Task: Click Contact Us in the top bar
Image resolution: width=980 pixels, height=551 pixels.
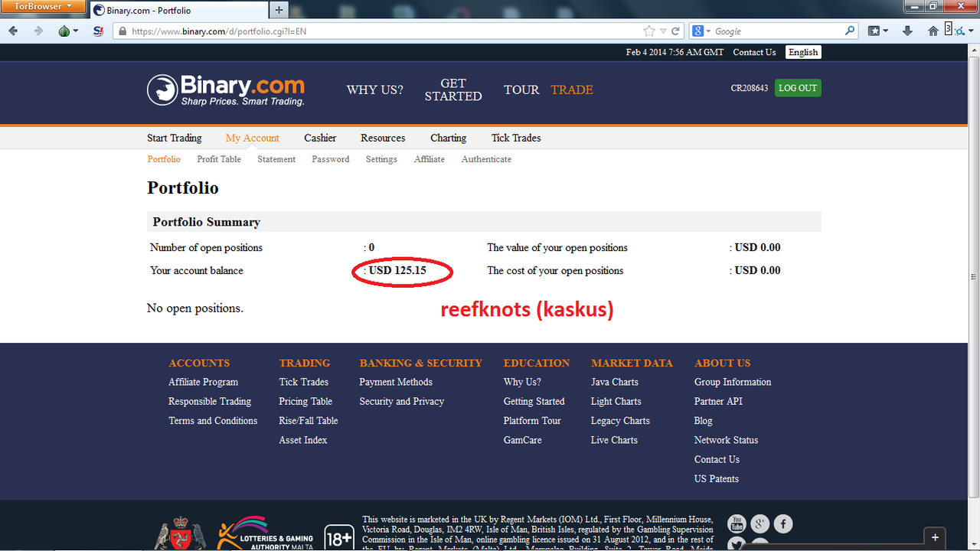Action: click(x=754, y=52)
